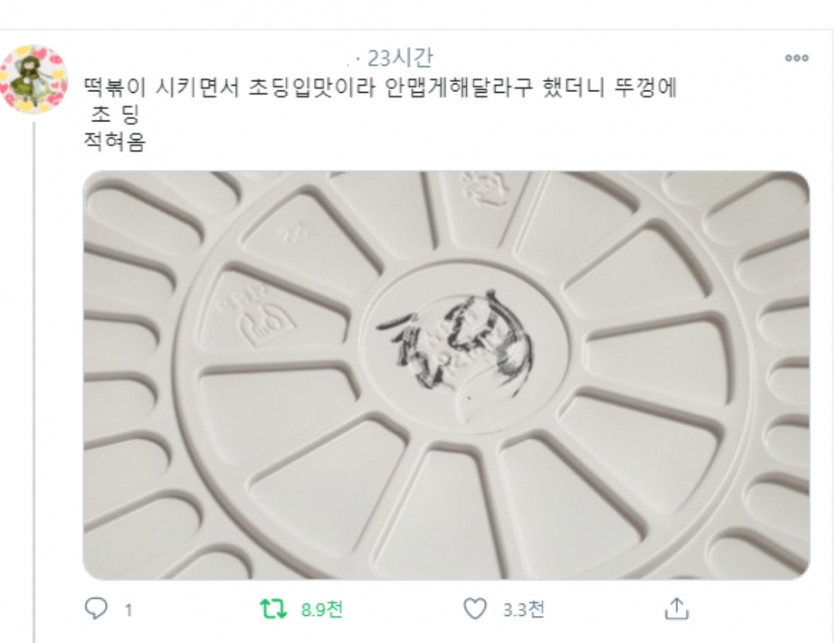Click the 8.9천 retweet count
Image resolution: width=835 pixels, height=643 pixels.
[322, 609]
